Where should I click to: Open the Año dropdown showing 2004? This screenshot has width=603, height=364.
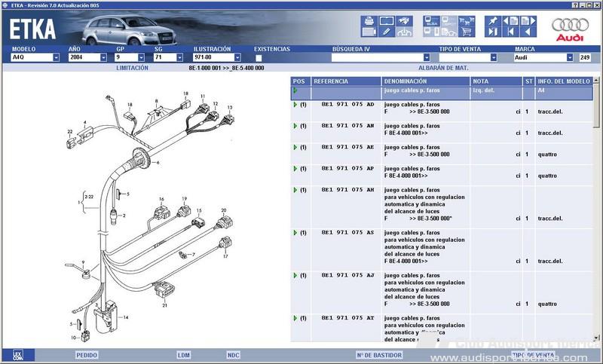[x=103, y=57]
